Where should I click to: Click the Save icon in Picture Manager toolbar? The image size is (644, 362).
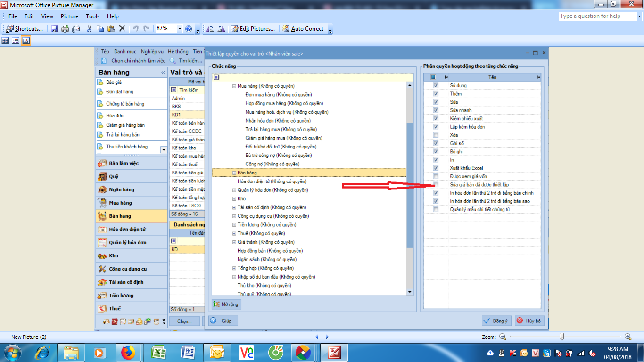[x=54, y=29]
